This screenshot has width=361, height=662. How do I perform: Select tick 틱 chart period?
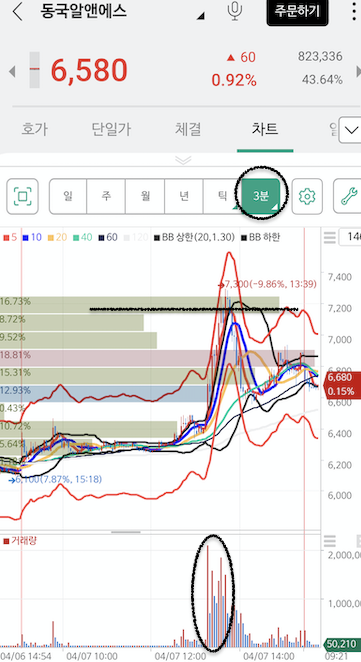[223, 196]
